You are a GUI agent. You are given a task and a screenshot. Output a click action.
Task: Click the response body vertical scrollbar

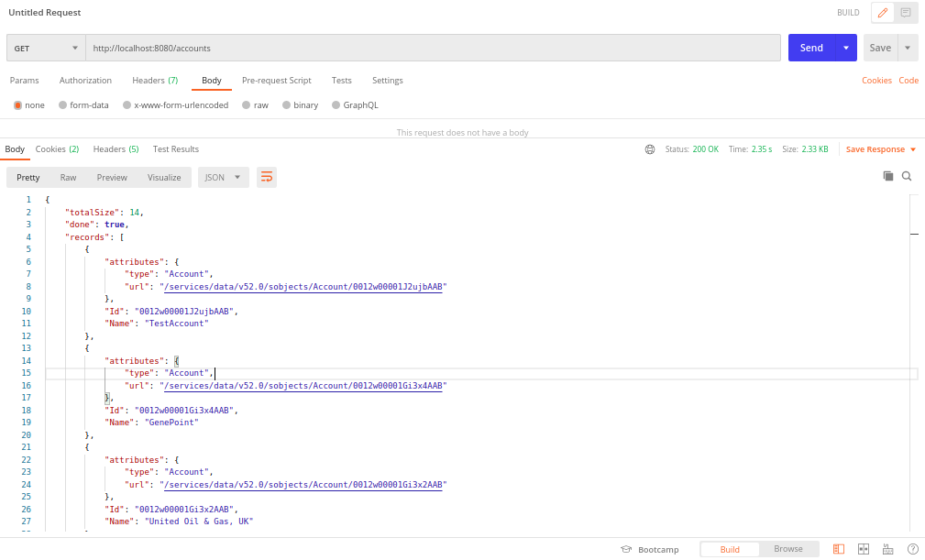(x=914, y=363)
